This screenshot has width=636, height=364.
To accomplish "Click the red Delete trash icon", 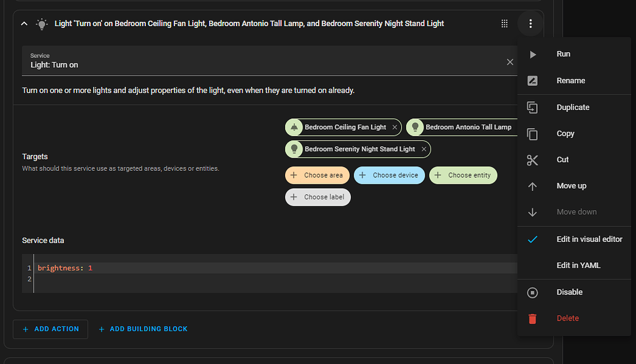I will click(532, 318).
